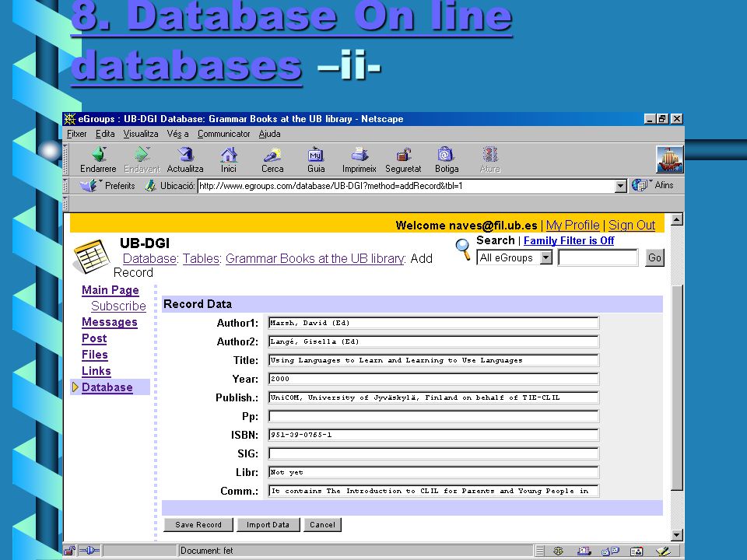Click the Cancel button

pos(322,525)
